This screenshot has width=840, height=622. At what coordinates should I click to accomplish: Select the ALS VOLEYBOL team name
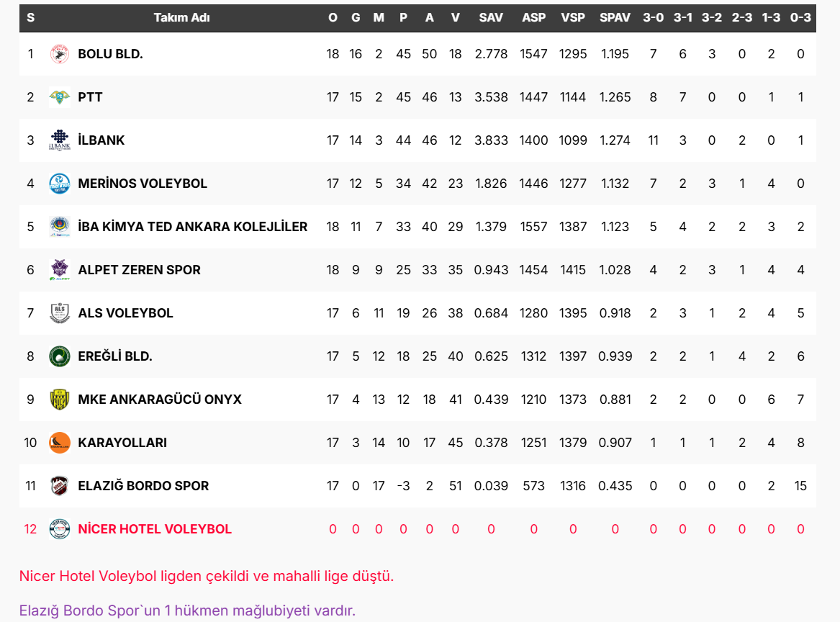[x=125, y=313]
